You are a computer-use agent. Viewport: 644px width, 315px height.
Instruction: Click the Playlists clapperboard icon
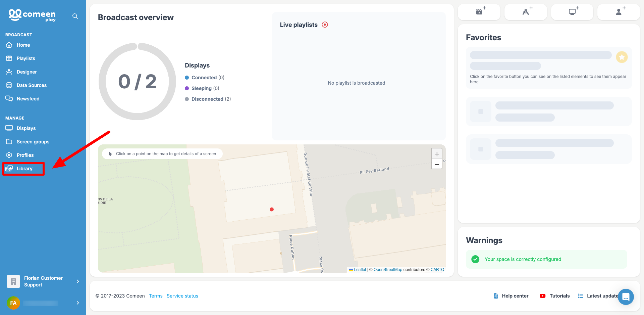[9, 58]
